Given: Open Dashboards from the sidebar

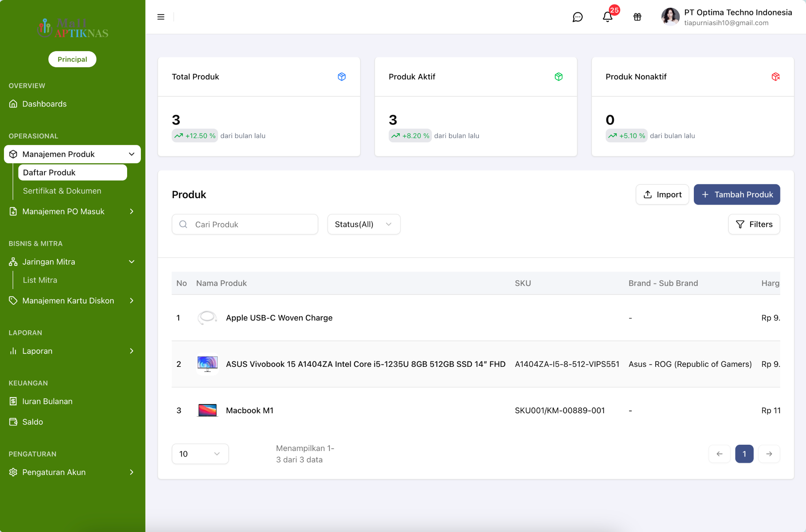Looking at the screenshot, I should 72,104.
